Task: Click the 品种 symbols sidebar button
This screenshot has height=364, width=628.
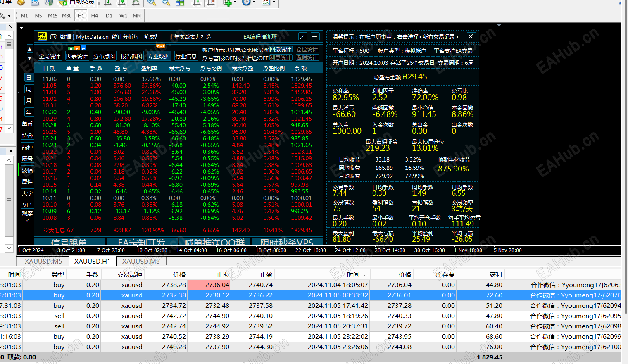Action: (x=27, y=147)
